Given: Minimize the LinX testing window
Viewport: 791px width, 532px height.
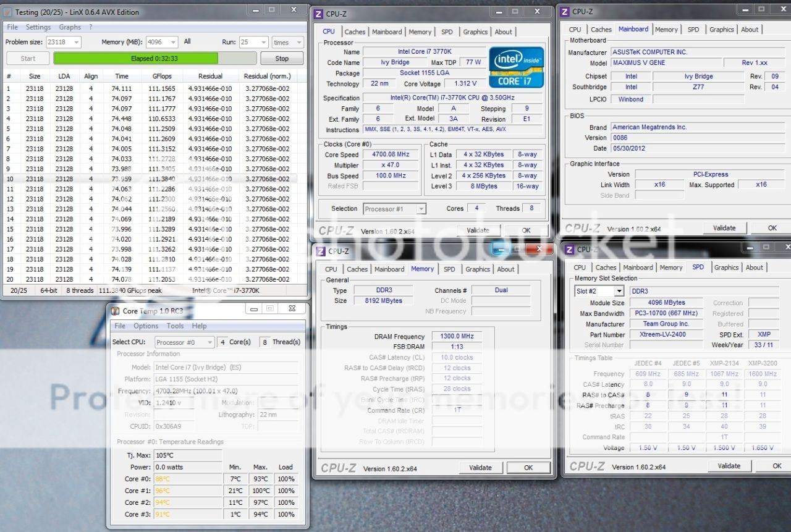Looking at the screenshot, I should [x=256, y=10].
